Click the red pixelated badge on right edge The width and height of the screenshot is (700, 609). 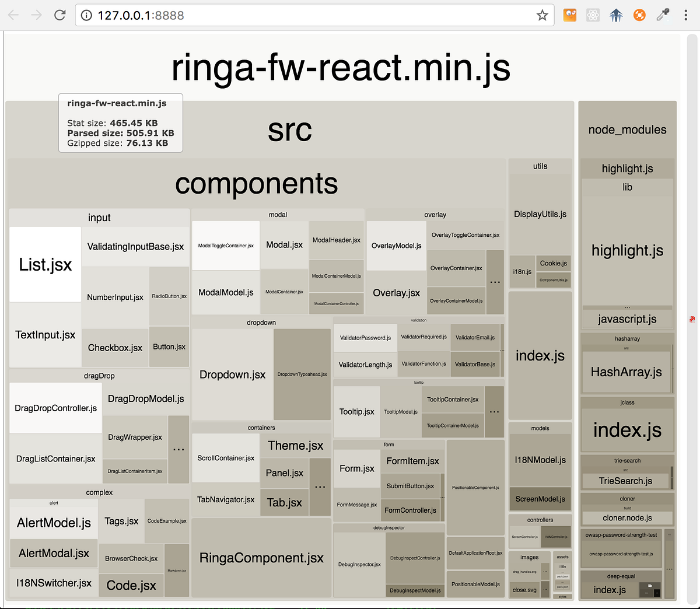pyautogui.click(x=691, y=319)
